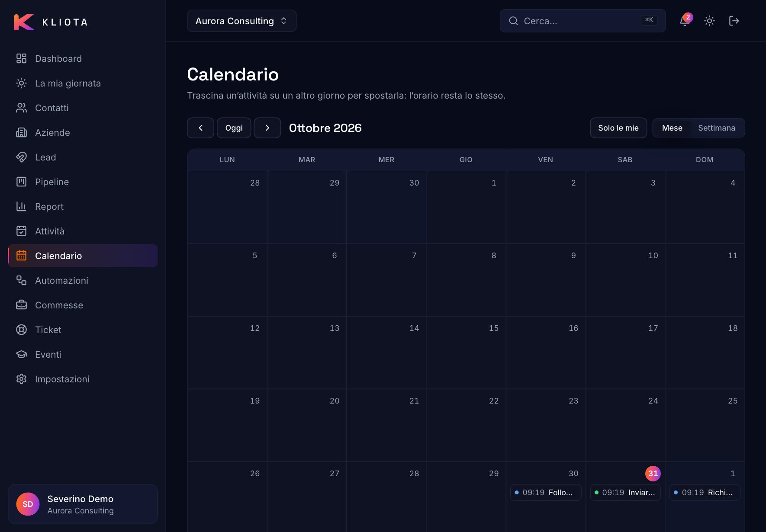766x532 pixels.
Task: Select day 22 cell
Action: [x=466, y=425]
